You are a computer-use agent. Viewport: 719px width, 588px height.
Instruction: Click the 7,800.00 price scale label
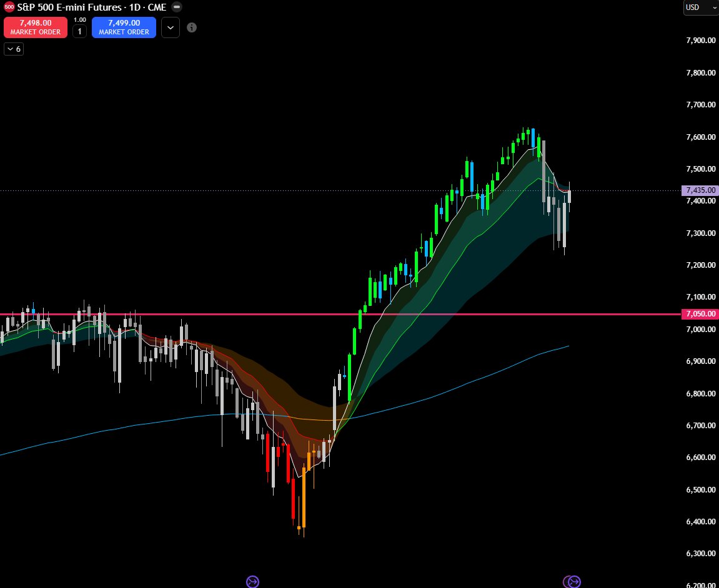point(701,72)
